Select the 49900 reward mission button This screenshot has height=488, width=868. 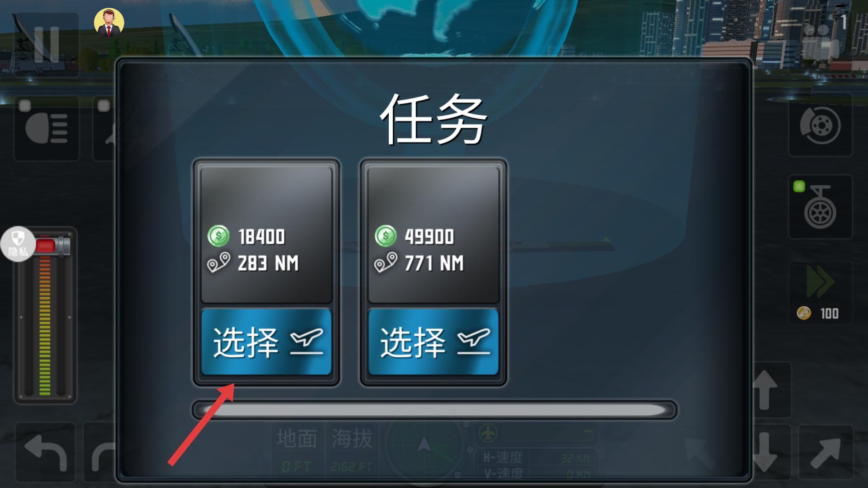point(434,342)
